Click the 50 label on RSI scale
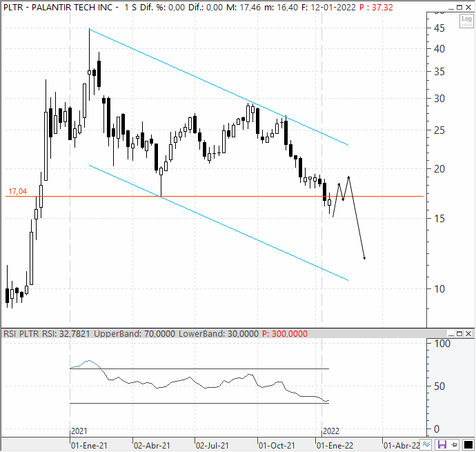This screenshot has height=452, width=476. 439,386
